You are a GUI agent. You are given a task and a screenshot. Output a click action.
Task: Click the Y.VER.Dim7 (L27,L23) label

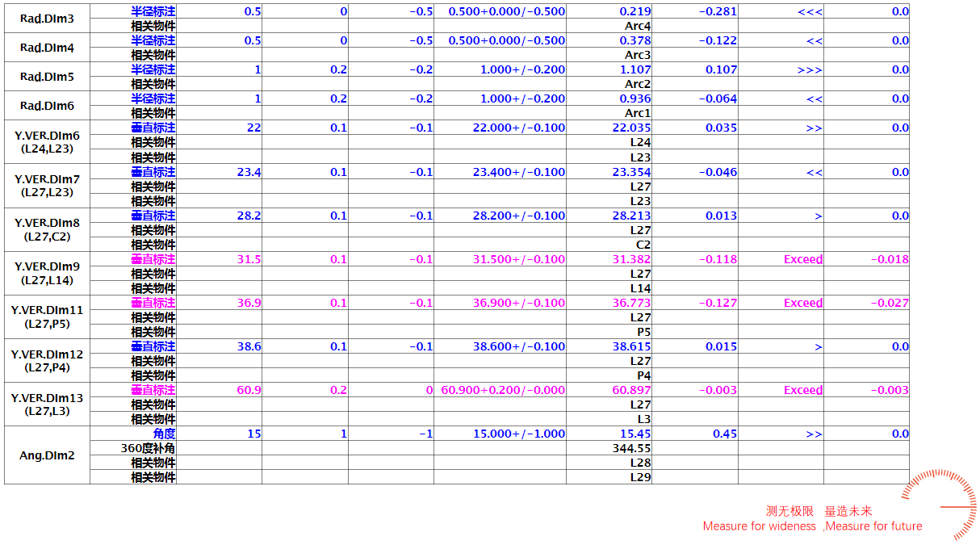point(47,186)
